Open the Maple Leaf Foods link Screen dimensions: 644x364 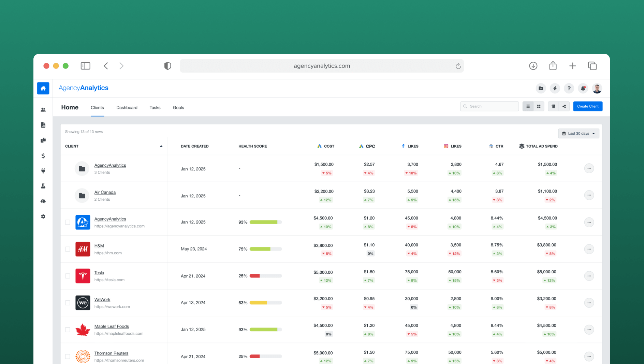(112, 327)
